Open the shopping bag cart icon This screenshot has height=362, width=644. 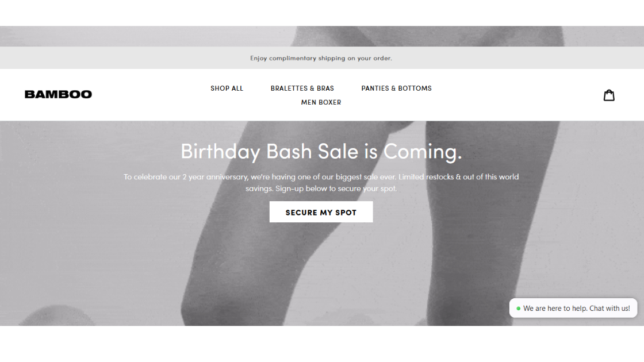coord(609,95)
